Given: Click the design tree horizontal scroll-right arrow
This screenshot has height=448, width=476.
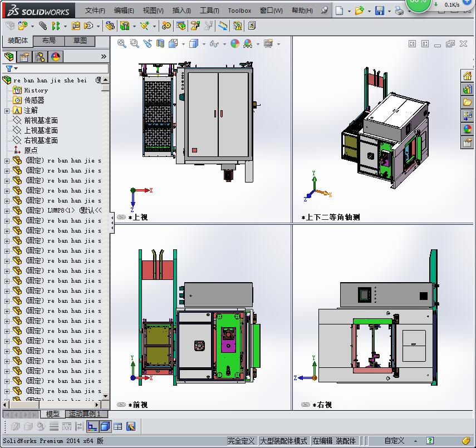Looking at the screenshot, I should coord(97,405).
